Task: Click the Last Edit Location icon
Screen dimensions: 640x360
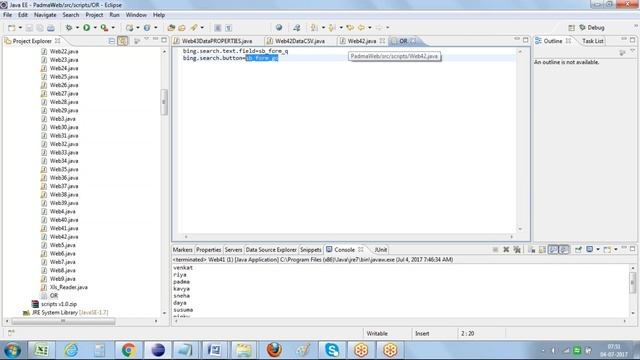Action: click(350, 28)
